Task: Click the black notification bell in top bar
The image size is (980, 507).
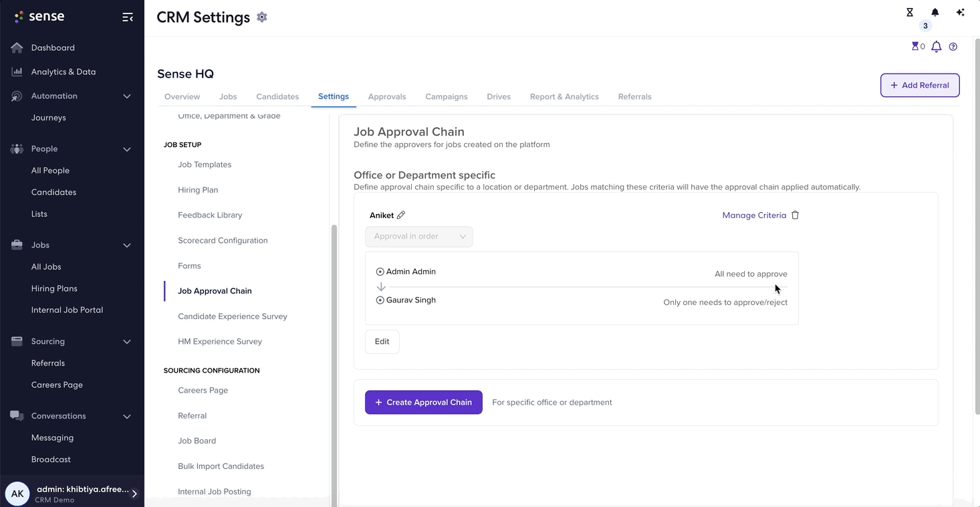Action: pos(935,12)
